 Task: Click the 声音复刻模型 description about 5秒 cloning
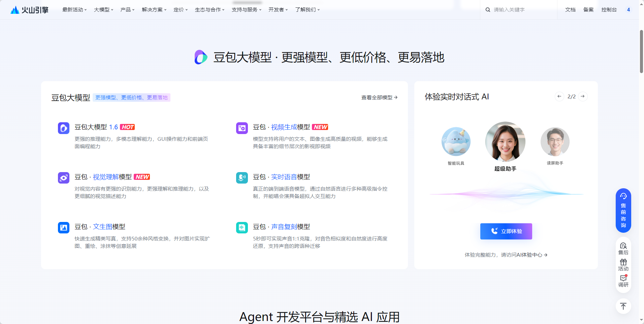[x=320, y=242]
